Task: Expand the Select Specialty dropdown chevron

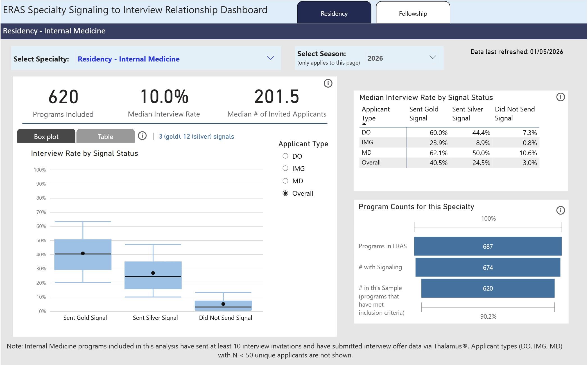Action: (270, 58)
